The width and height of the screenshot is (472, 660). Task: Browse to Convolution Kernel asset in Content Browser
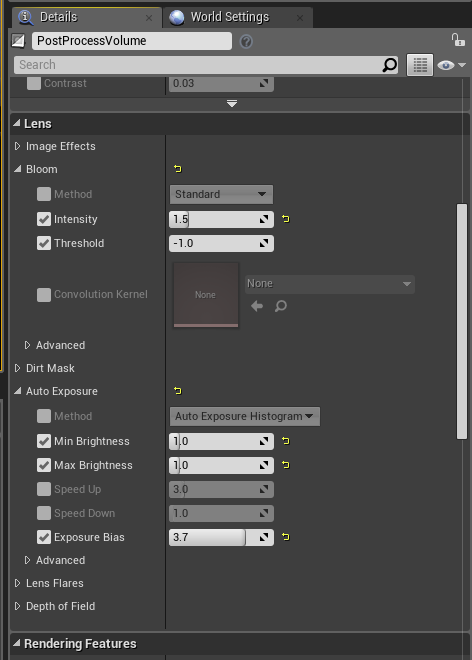coord(281,306)
